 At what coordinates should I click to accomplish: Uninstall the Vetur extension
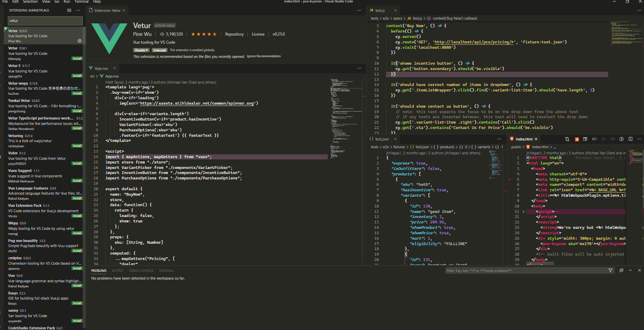coord(159,50)
